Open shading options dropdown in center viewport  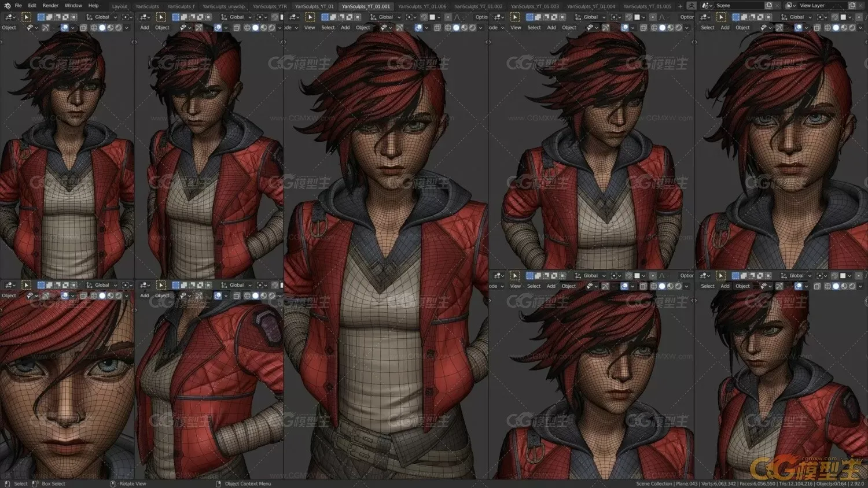pyautogui.click(x=481, y=27)
